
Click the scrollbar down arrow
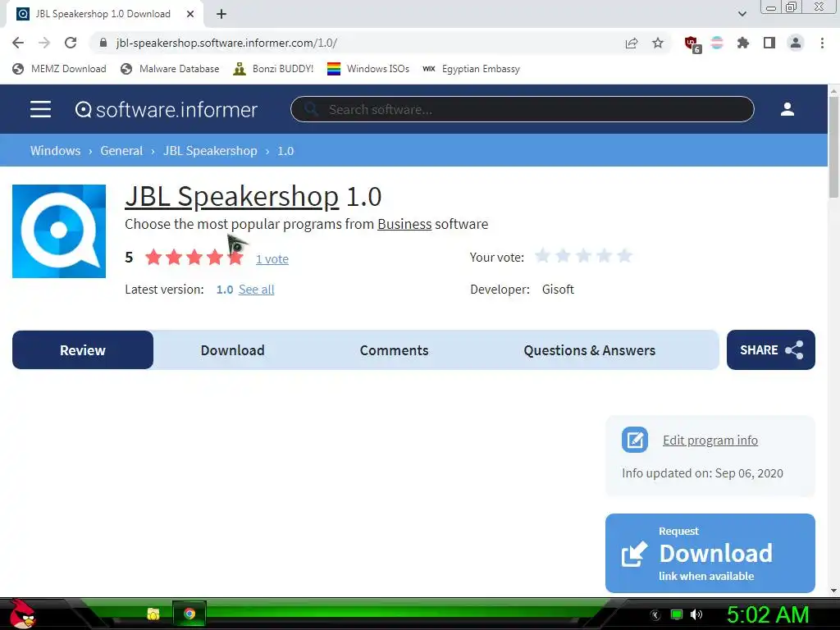[833, 591]
